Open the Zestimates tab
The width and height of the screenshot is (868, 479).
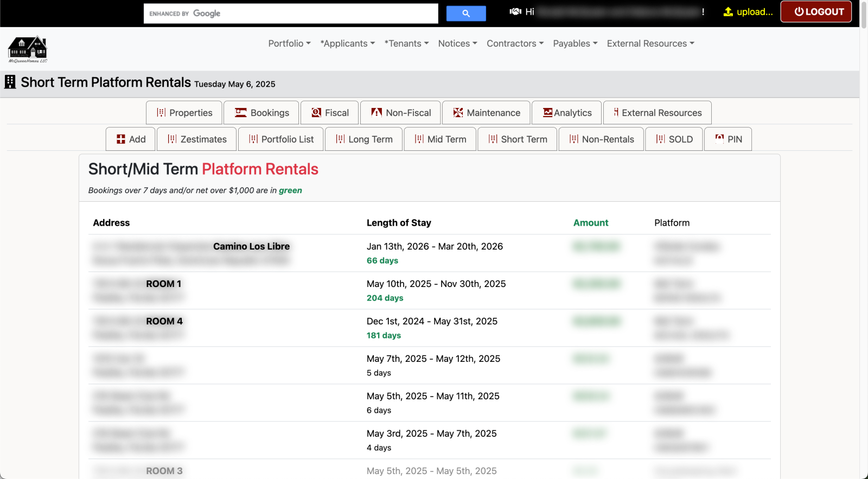tap(197, 139)
